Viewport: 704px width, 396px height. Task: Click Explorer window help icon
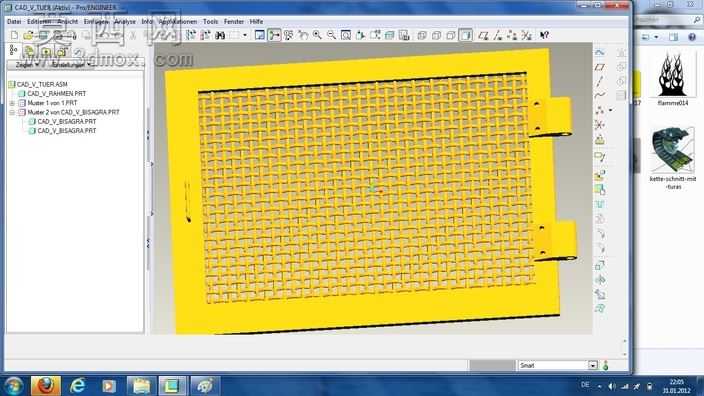click(x=692, y=37)
